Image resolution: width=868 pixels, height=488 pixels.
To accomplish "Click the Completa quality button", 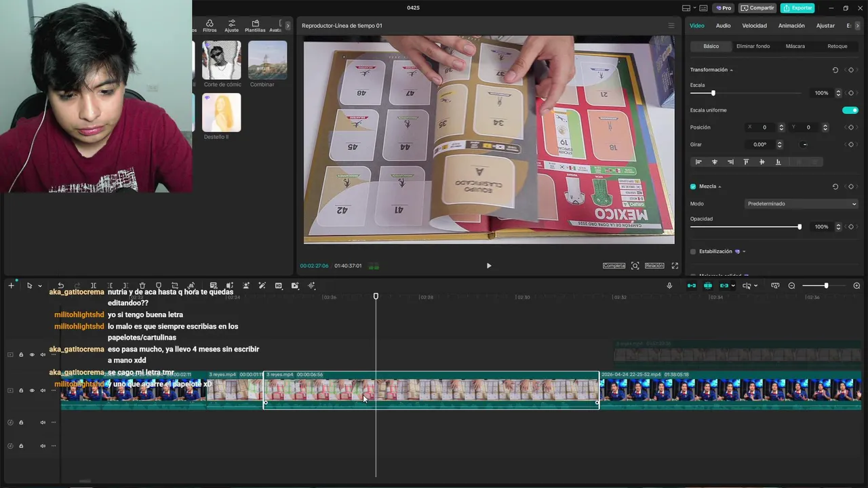I will pyautogui.click(x=614, y=266).
